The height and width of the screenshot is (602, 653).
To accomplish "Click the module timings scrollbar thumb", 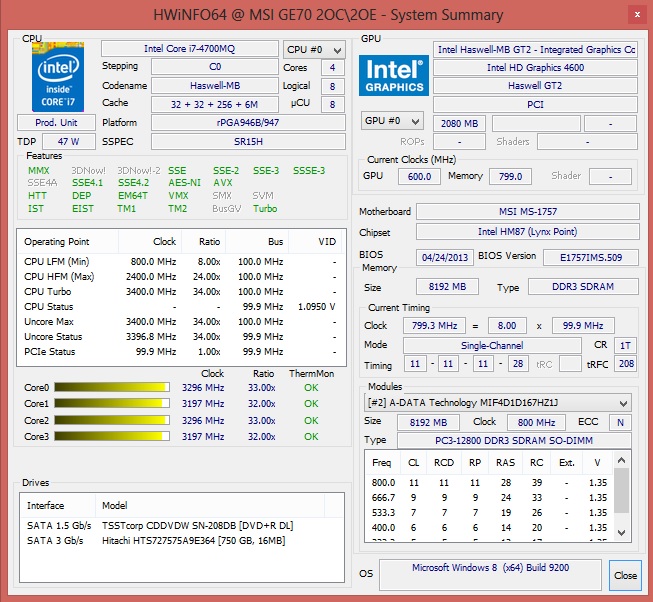I will 621,491.
